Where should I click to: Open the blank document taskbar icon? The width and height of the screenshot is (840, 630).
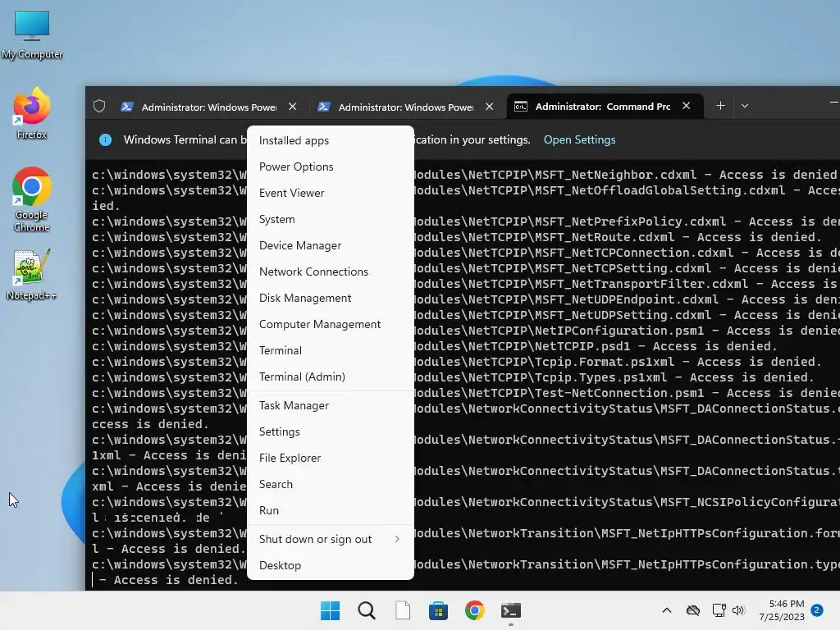coord(403,610)
